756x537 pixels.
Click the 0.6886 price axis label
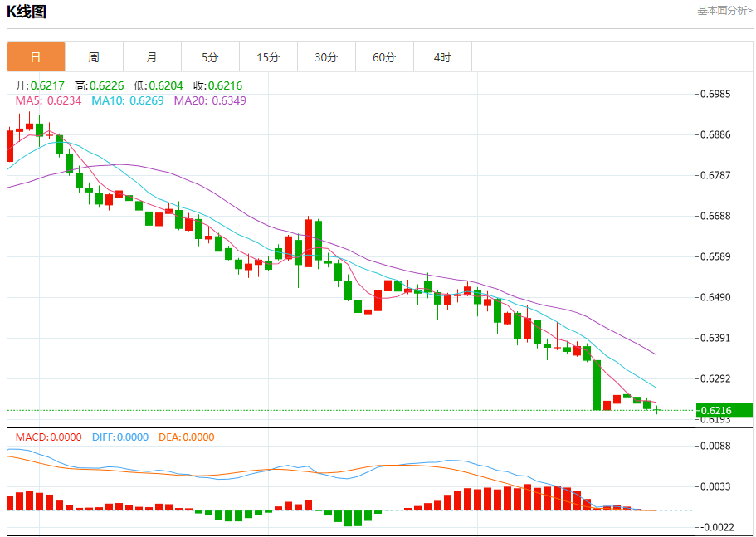715,134
